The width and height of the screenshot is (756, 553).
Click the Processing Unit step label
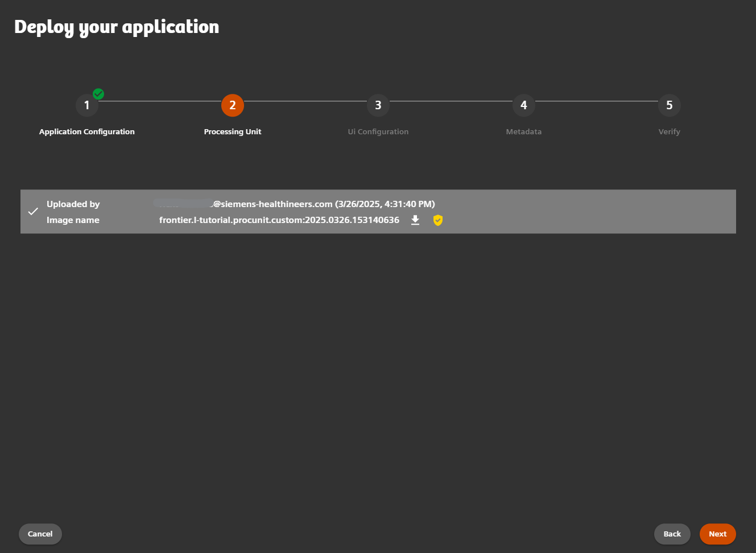coord(233,131)
